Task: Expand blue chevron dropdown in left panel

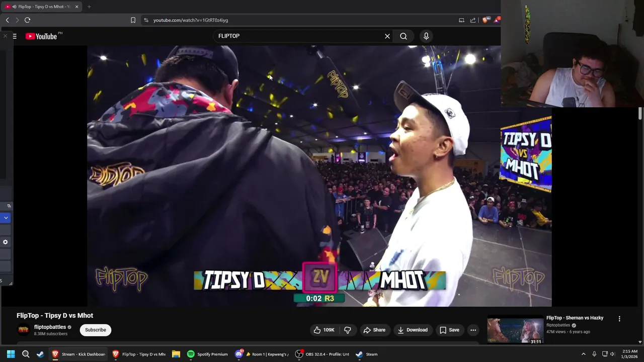Action: [x=6, y=218]
